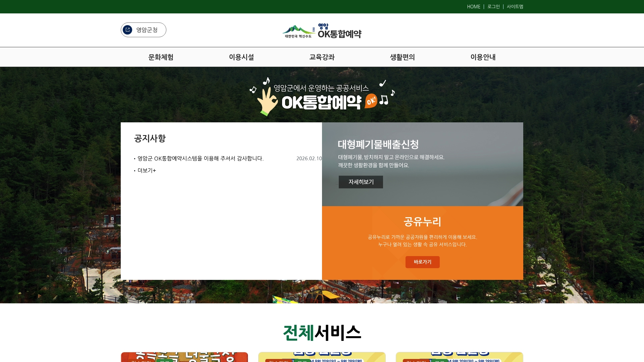644x362 pixels.
Task: Open the 사이트맵 sitemap link
Action: 515,7
